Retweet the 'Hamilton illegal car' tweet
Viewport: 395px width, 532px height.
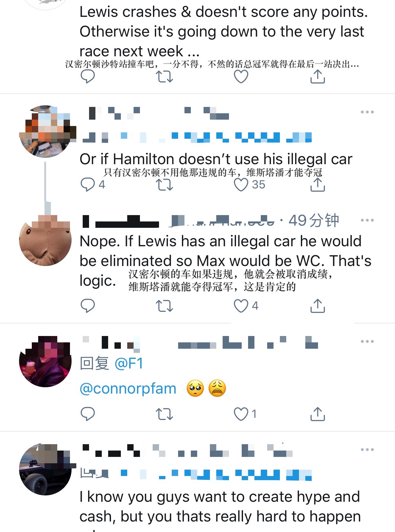pyautogui.click(x=164, y=185)
